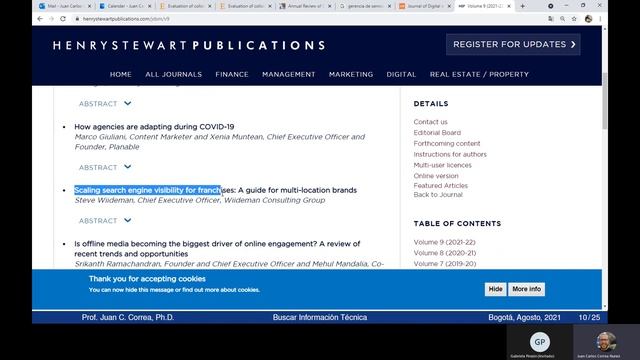Click Juan Carlos Correa's video thumbnail
This screenshot has width=640, height=360.
pos(607,342)
